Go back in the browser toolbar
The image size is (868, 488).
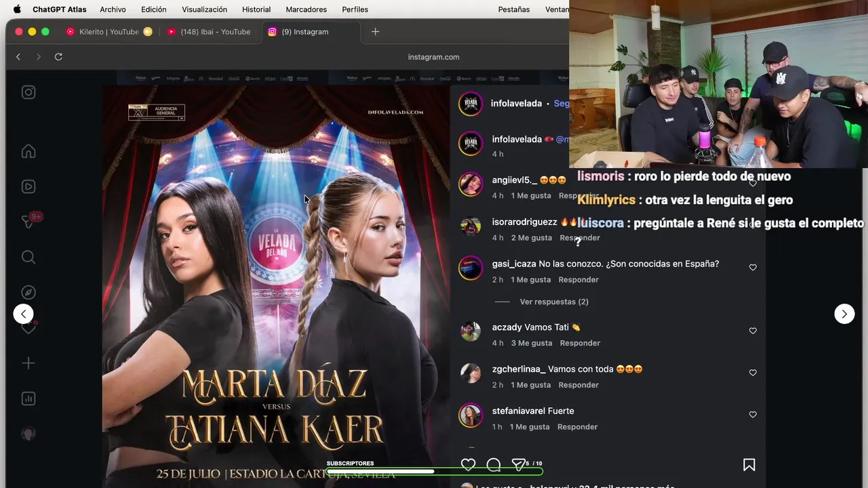click(x=18, y=57)
